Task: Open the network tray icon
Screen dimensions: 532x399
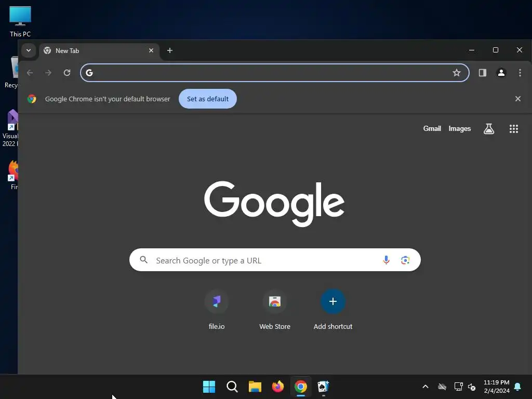Action: [x=458, y=387]
